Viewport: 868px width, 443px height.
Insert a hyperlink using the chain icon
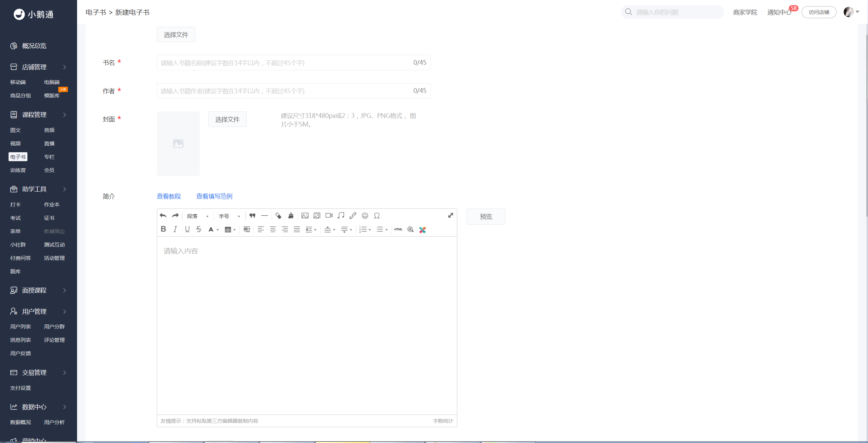tap(353, 216)
